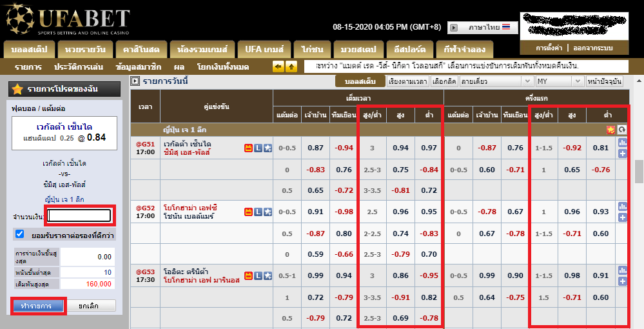Select away odds -0.98 for โชนัน เบลล์แมร์
Viewport: 644px width, 329px height.
tap(344, 212)
